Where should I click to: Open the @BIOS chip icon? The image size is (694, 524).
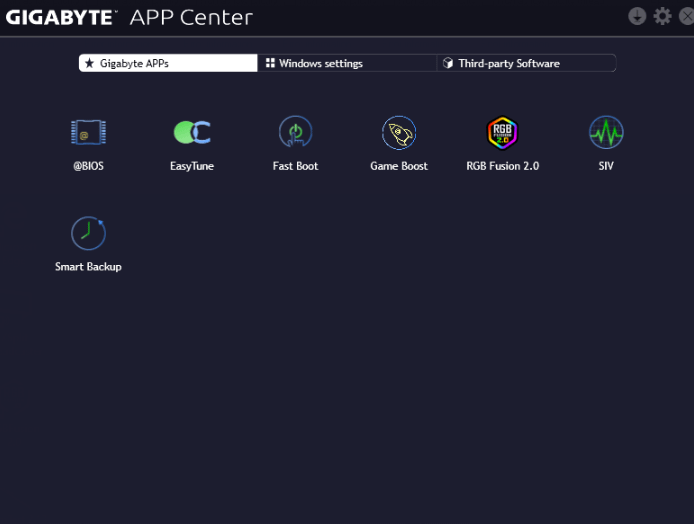88,132
